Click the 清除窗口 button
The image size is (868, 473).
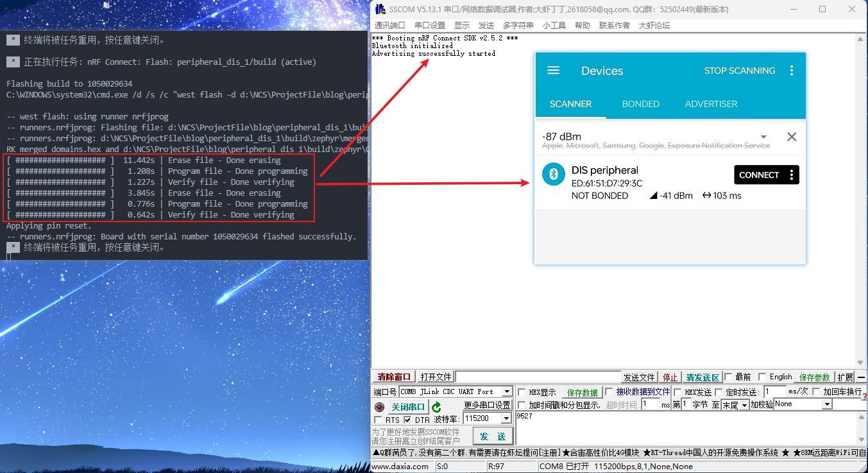394,377
